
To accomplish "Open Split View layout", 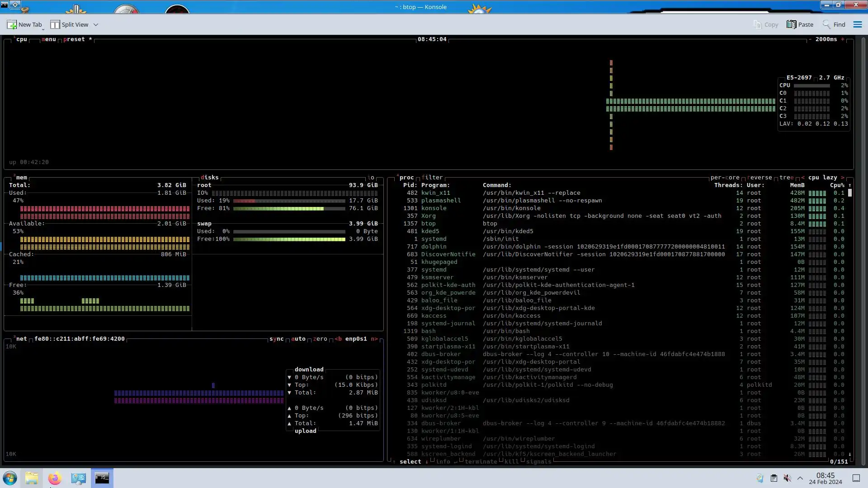I will tap(69, 24).
